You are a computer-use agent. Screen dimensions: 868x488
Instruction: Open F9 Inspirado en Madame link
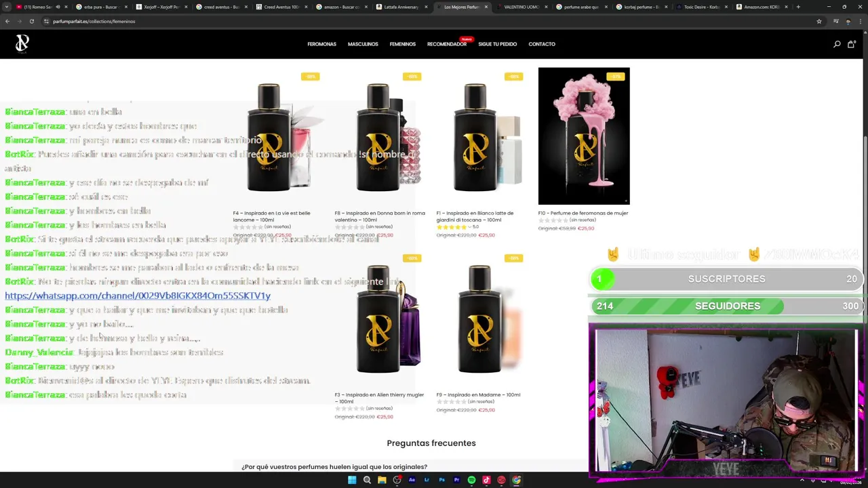(x=478, y=394)
